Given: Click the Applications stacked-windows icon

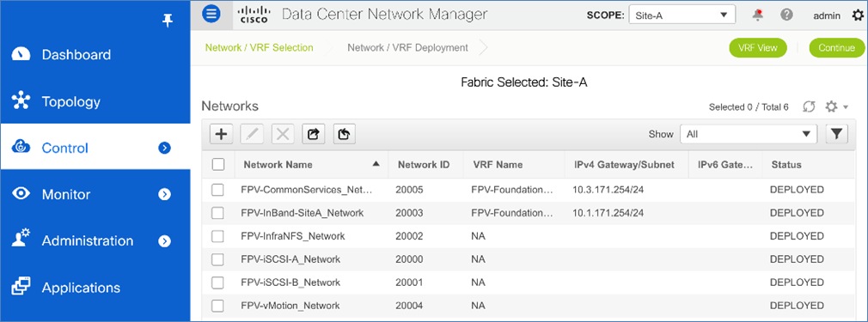Looking at the screenshot, I should (x=21, y=287).
